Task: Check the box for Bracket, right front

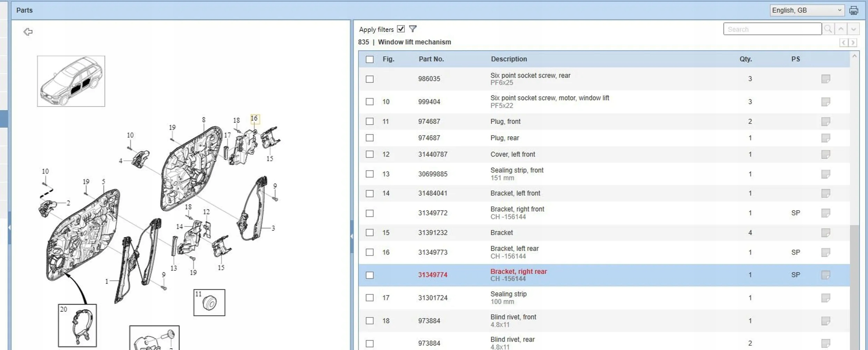Action: [369, 213]
